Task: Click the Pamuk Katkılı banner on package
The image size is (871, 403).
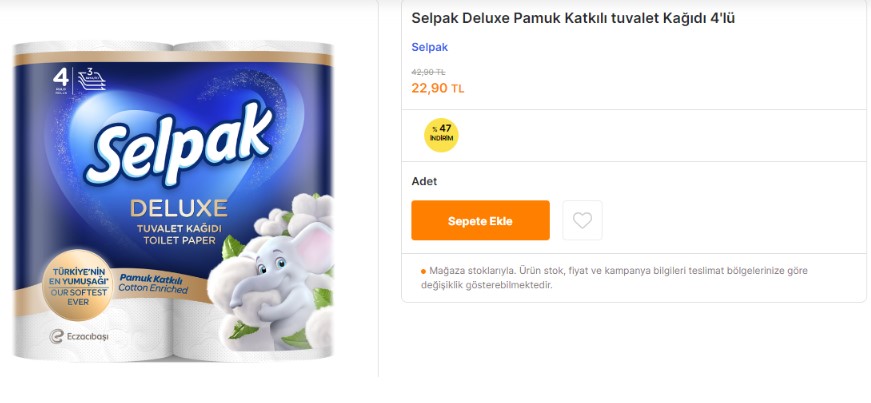Action: tap(150, 282)
